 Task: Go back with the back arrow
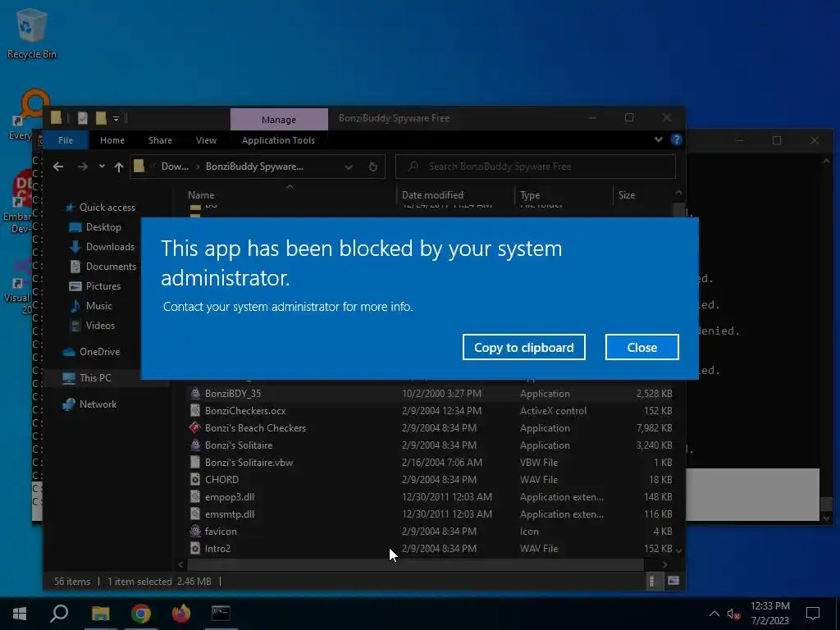click(x=58, y=167)
